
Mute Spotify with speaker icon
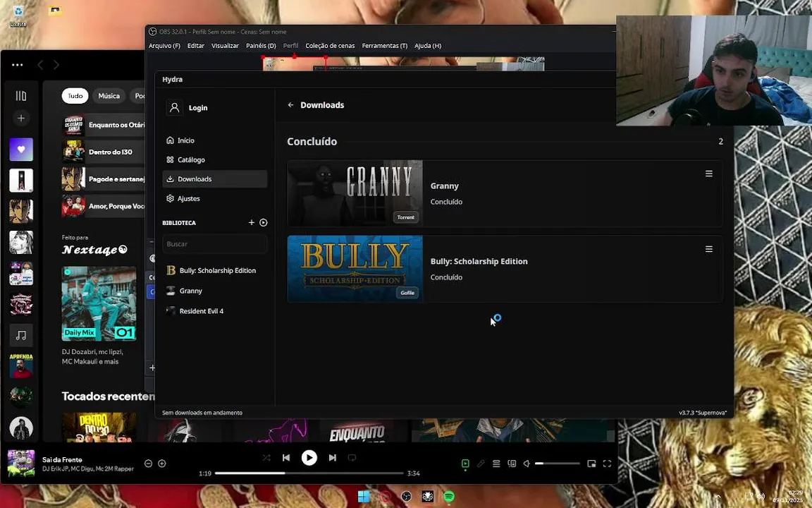coord(527,464)
